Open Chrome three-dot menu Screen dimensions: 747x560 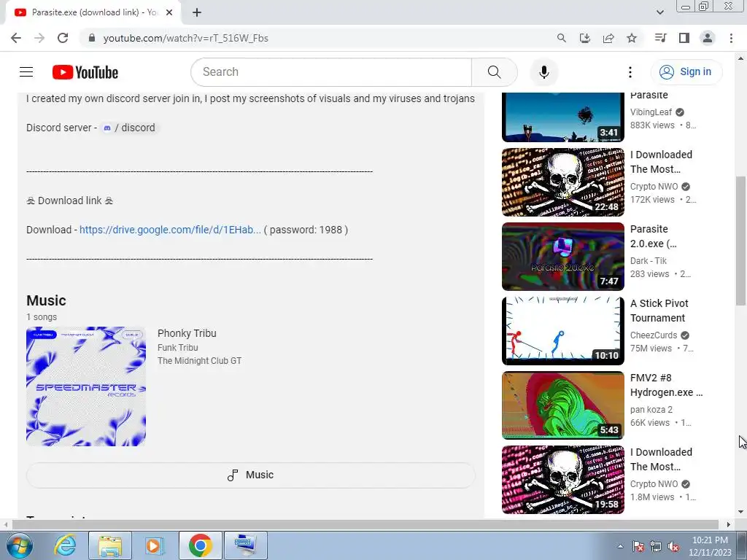click(731, 38)
